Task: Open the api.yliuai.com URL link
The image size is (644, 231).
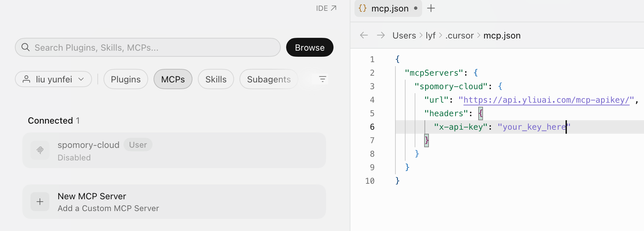Action: (546, 100)
